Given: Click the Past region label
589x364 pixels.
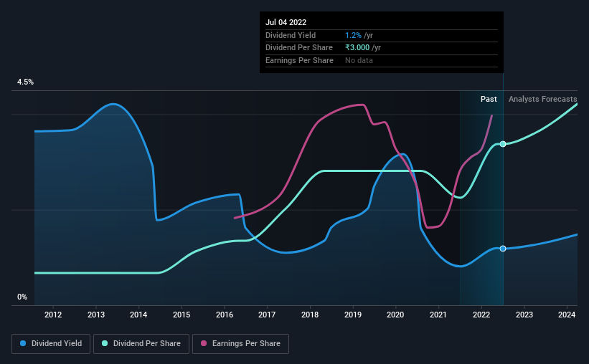Looking at the screenshot, I should tap(489, 99).
